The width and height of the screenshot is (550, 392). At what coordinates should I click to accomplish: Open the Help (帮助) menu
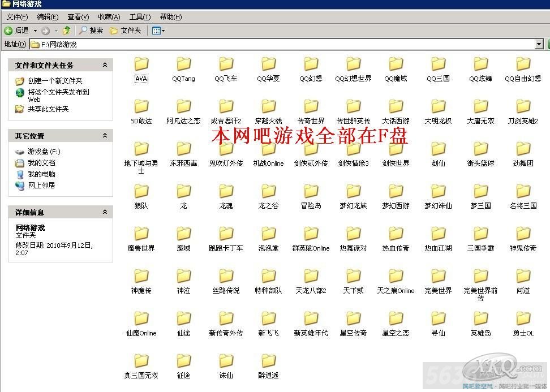click(x=171, y=17)
